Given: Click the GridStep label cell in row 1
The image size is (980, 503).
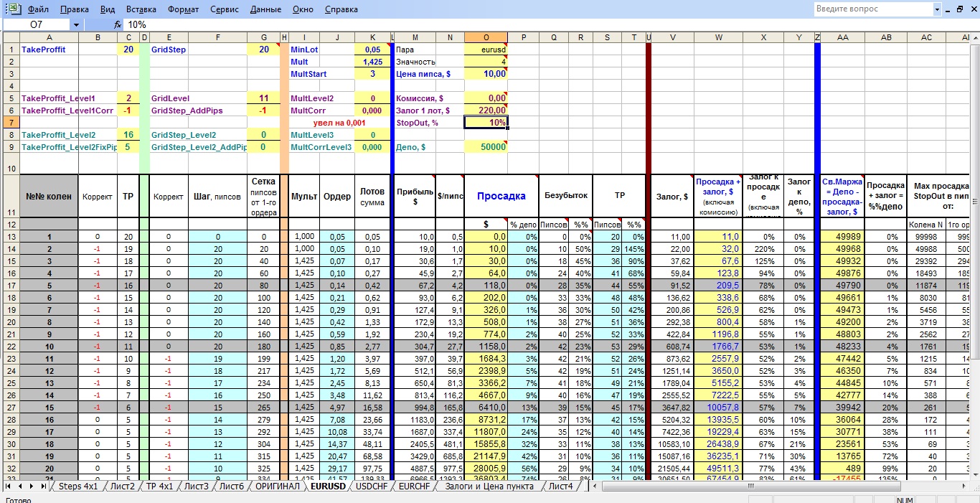Looking at the screenshot, I should (x=169, y=50).
